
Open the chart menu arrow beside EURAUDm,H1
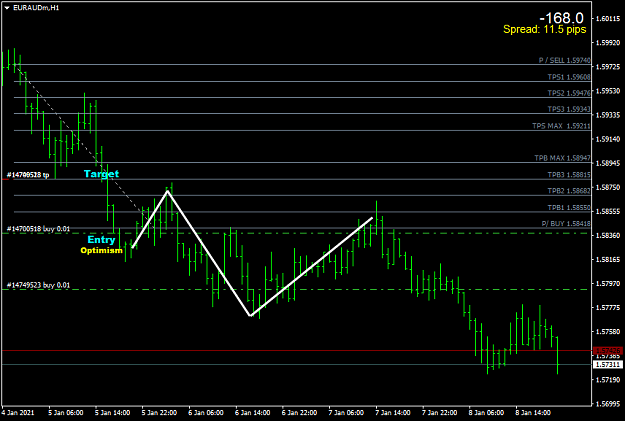pyautogui.click(x=7, y=8)
